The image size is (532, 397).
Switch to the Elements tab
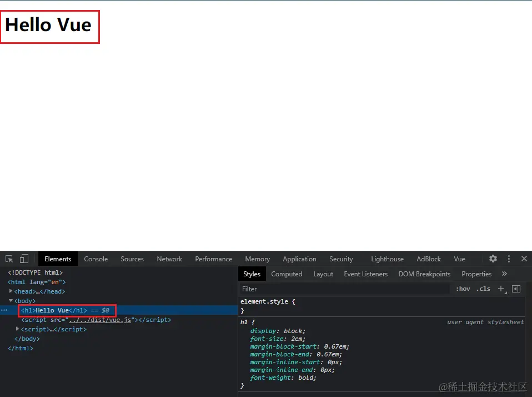58,259
